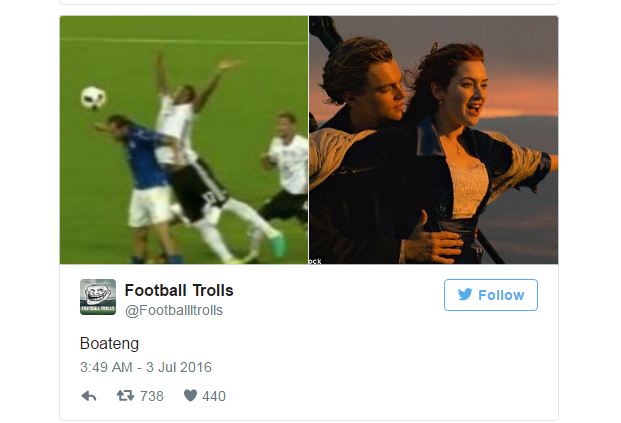Open the left football match photo
The image size is (621, 423).
[x=184, y=140]
